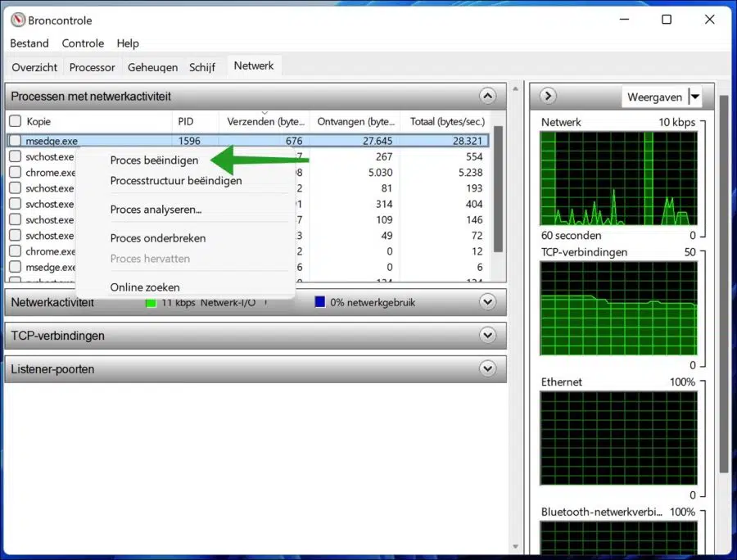
Task: Open the Bestand menu
Action: tap(29, 43)
